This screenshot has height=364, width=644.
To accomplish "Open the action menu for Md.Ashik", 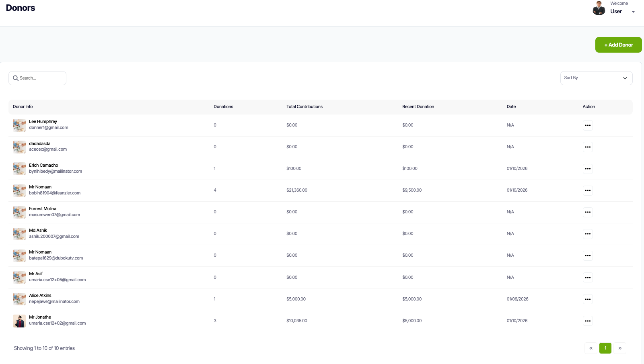I will (588, 234).
